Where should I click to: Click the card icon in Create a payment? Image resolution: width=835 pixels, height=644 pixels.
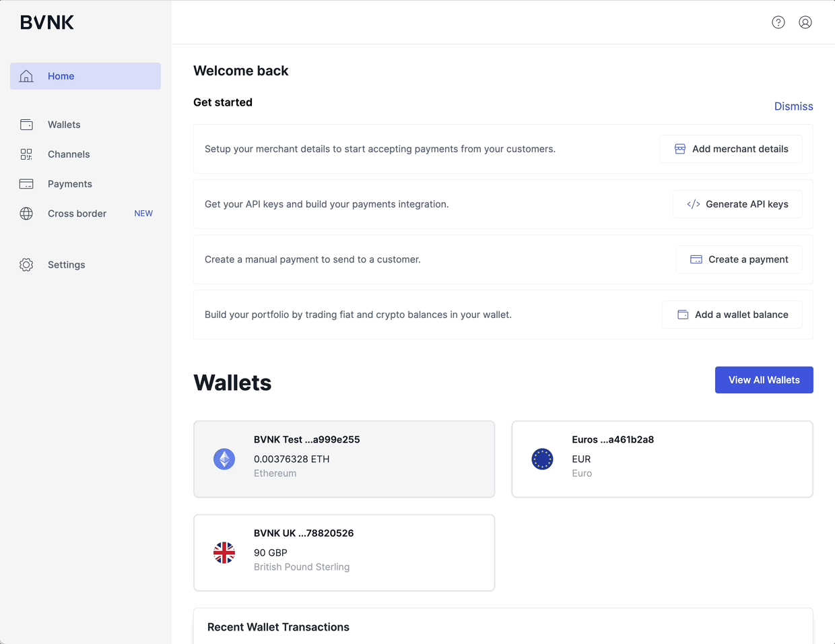pos(696,259)
